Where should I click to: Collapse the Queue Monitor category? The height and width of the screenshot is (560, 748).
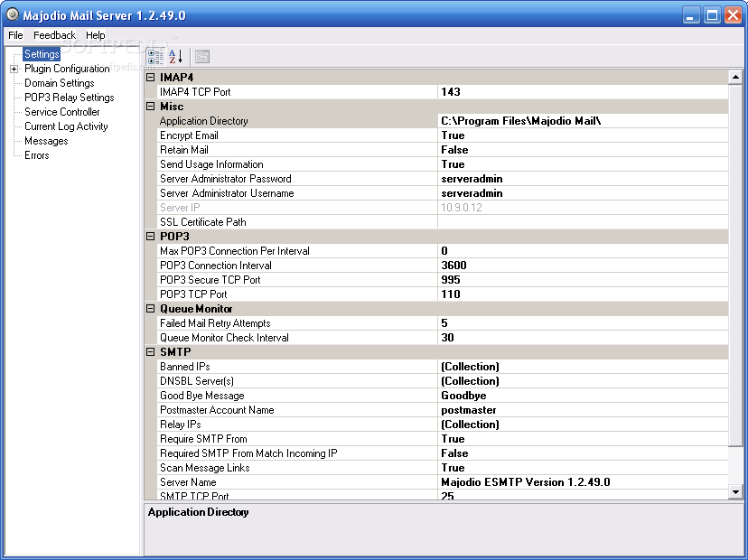tap(151, 309)
